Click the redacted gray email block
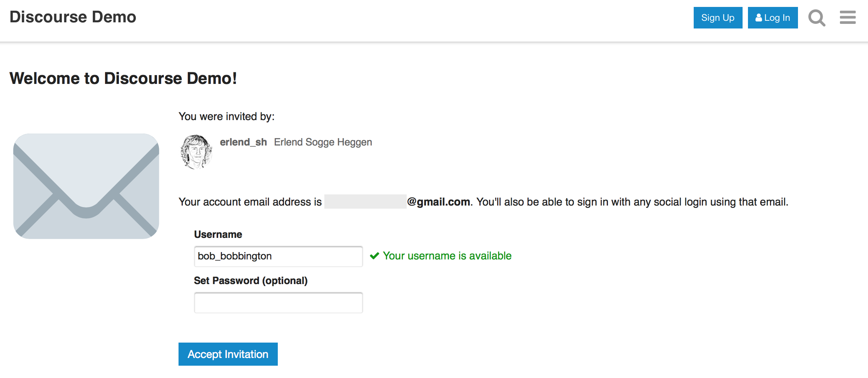 click(x=365, y=202)
